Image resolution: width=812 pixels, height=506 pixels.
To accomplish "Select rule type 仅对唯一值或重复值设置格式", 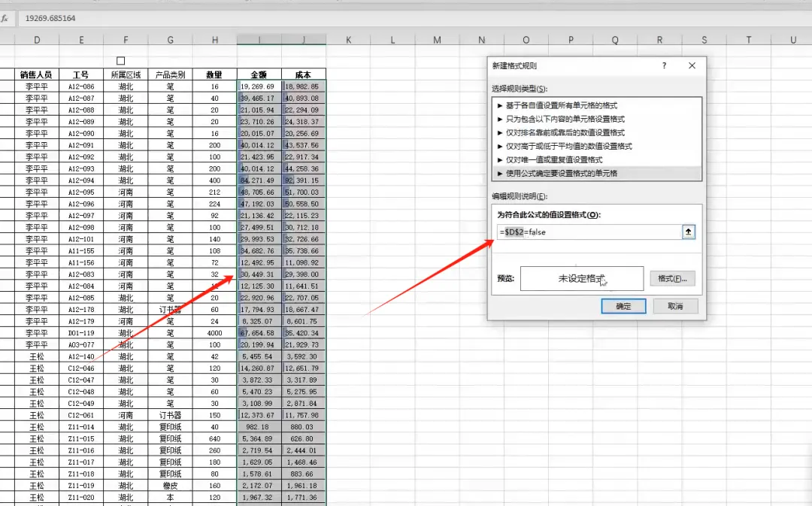I will (x=596, y=159).
